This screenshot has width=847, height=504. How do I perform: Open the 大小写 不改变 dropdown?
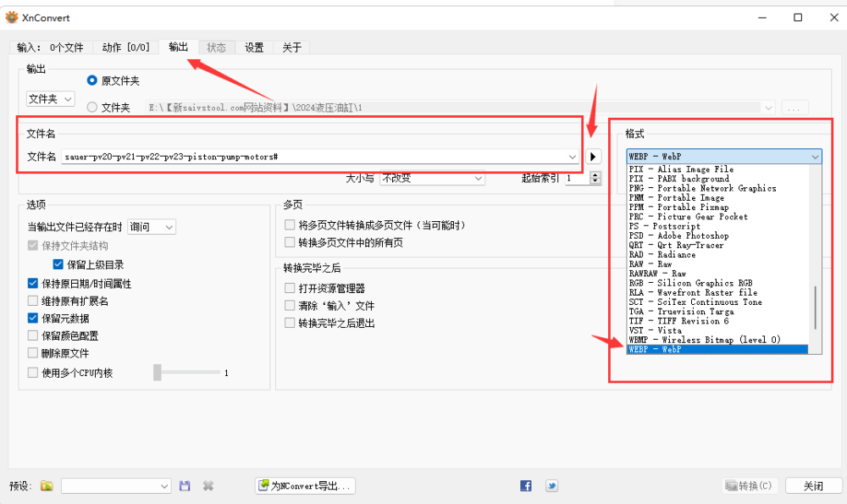coord(432,178)
